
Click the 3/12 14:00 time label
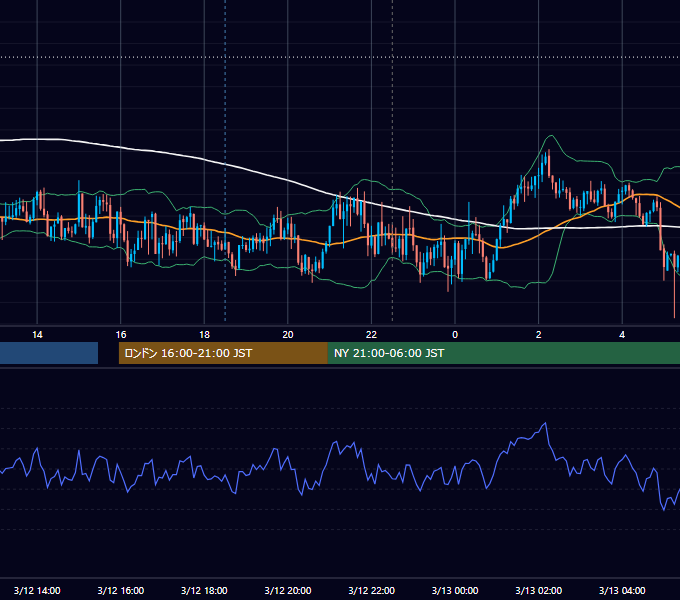tap(37, 590)
